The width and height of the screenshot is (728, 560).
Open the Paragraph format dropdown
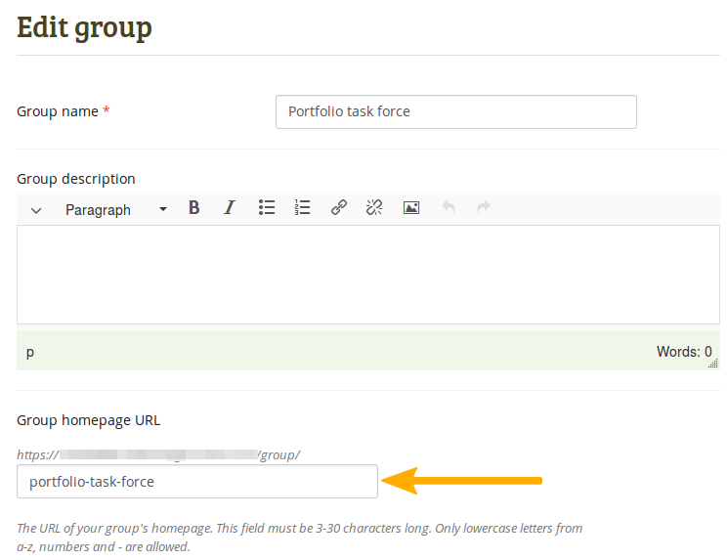tap(115, 209)
